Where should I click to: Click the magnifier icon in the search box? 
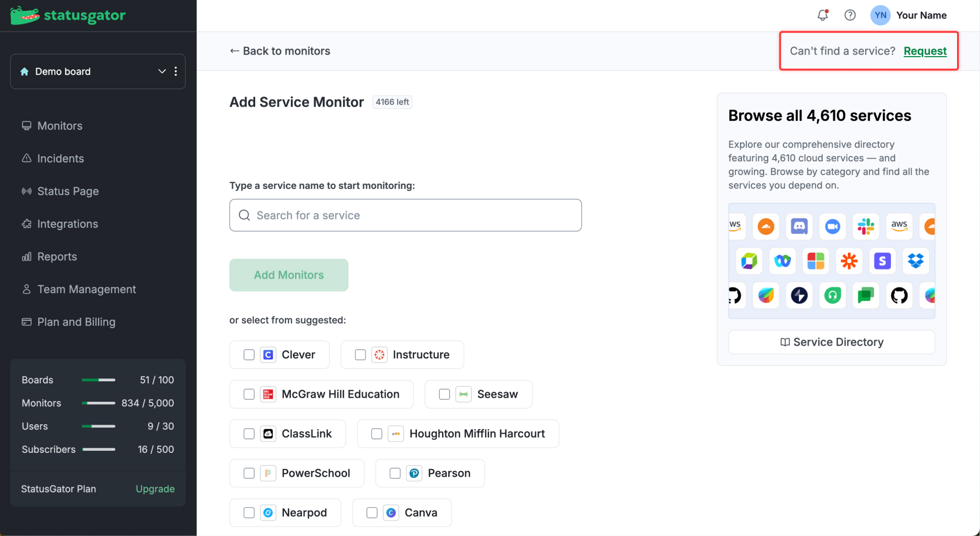pyautogui.click(x=244, y=215)
